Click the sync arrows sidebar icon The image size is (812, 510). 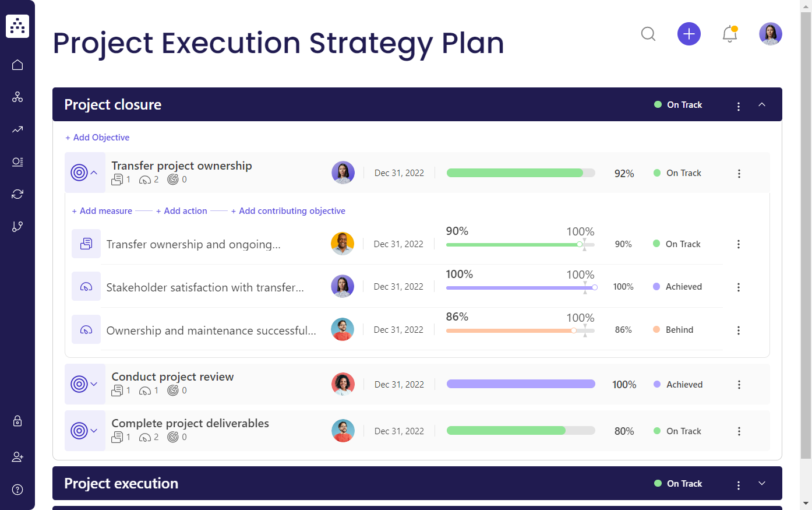click(x=17, y=194)
